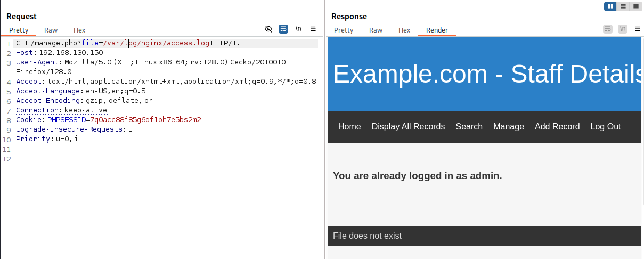Image resolution: width=644 pixels, height=259 pixels.
Task: Switch Request view to Raw tab
Action: click(x=51, y=30)
